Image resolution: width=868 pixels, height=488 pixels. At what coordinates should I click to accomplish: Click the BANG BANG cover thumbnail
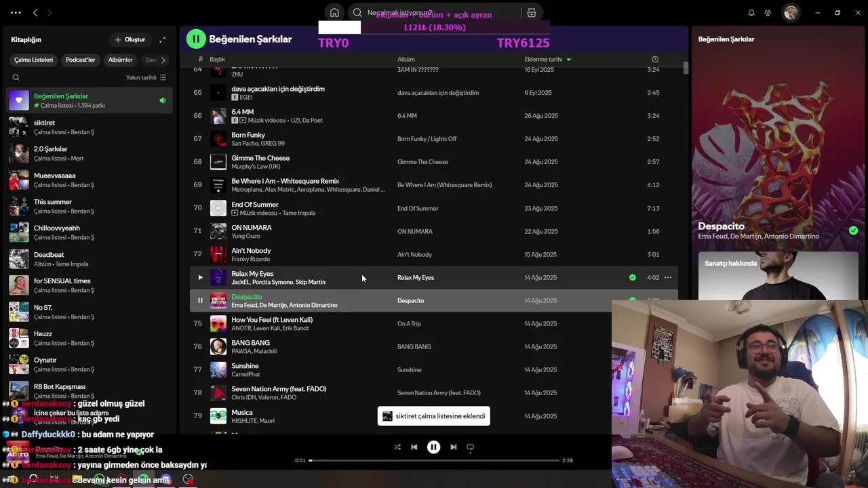point(218,346)
